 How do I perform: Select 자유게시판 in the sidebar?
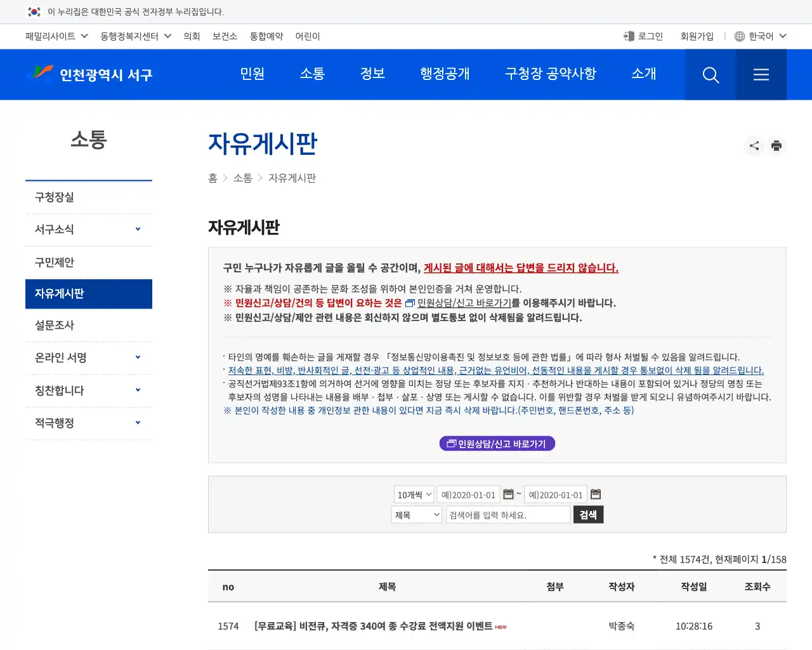[x=89, y=294]
